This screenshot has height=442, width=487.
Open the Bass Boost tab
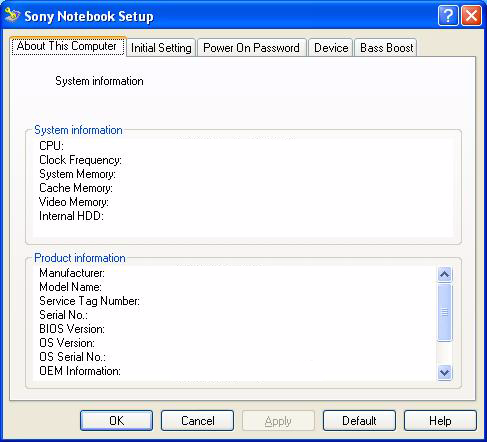(386, 48)
